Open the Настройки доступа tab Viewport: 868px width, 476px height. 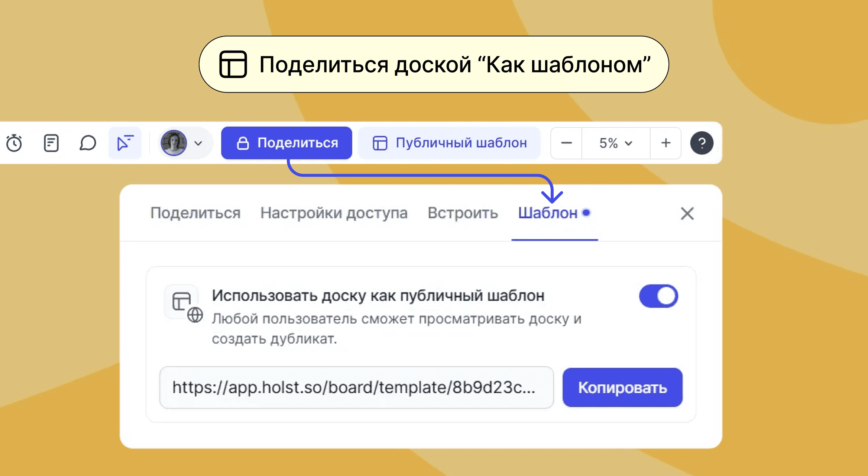pyautogui.click(x=334, y=213)
